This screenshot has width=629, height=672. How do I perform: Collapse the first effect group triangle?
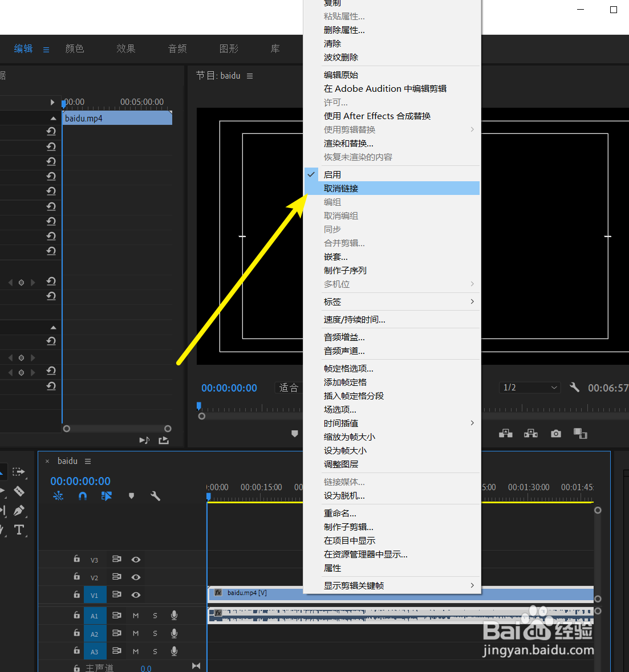53,119
